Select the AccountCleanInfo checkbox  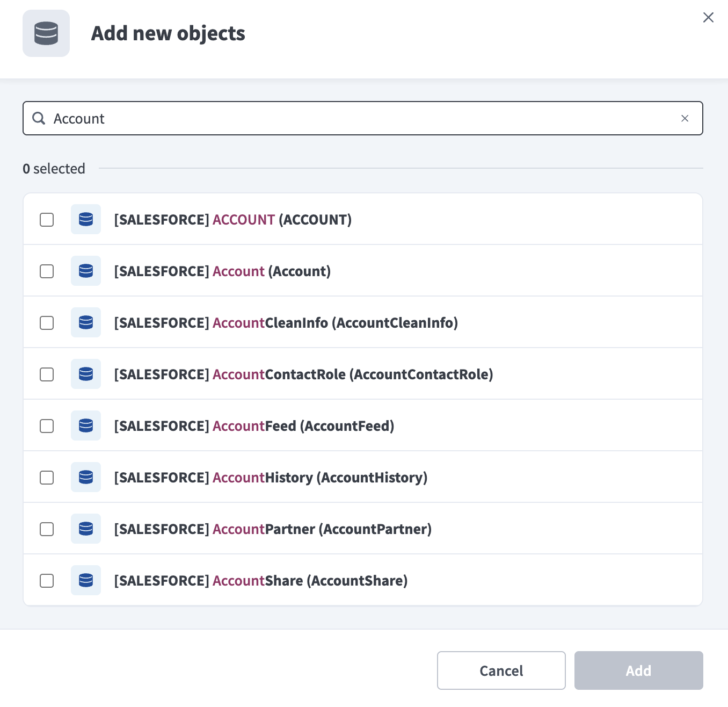47,323
